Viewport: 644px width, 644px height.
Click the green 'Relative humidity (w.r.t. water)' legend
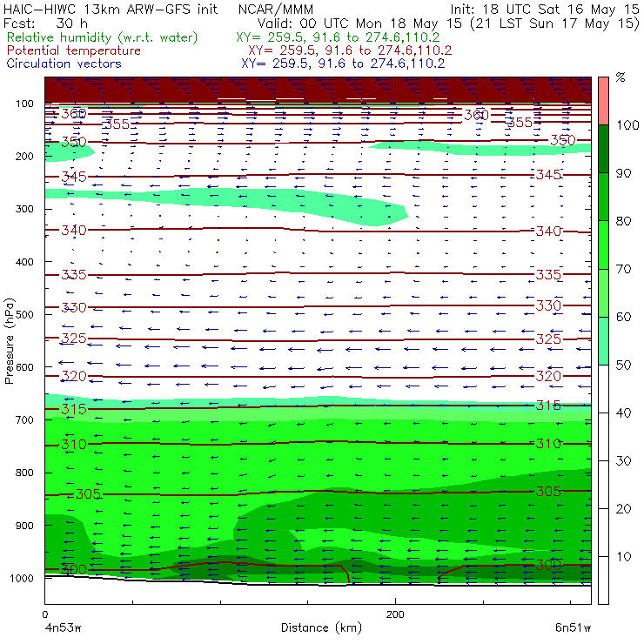coord(103,37)
